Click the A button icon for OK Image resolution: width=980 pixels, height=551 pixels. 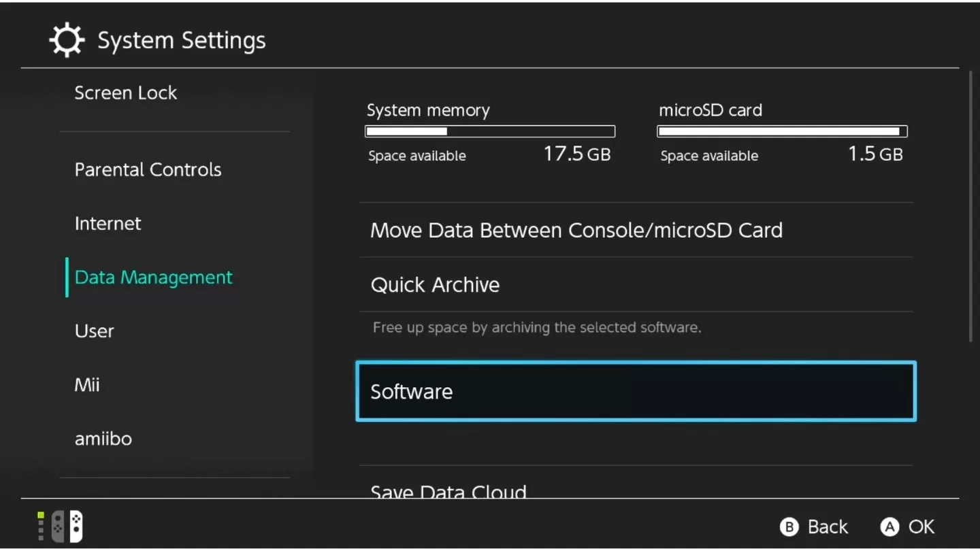pos(889,527)
